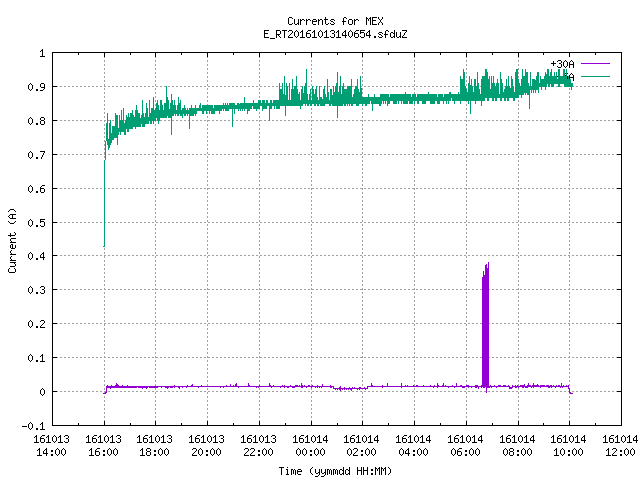Screen dimensions: 640x480
Task: Click the 'Current (A)' y-axis label
Action: coord(12,240)
